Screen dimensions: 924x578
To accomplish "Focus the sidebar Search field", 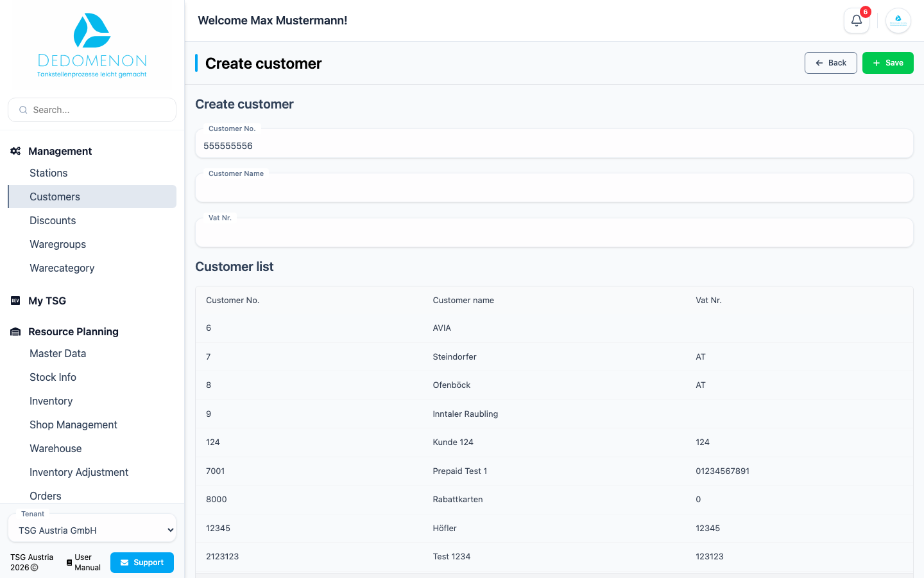I will click(92, 110).
